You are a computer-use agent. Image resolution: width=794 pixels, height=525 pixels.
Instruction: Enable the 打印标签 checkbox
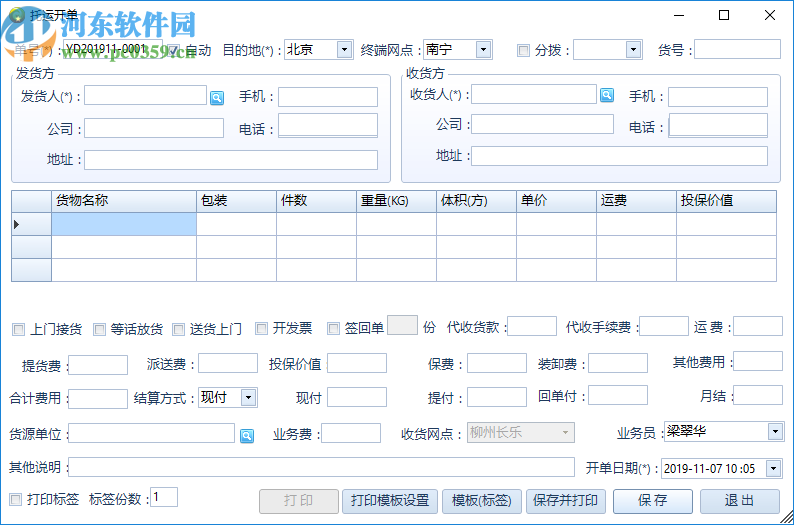click(x=16, y=500)
